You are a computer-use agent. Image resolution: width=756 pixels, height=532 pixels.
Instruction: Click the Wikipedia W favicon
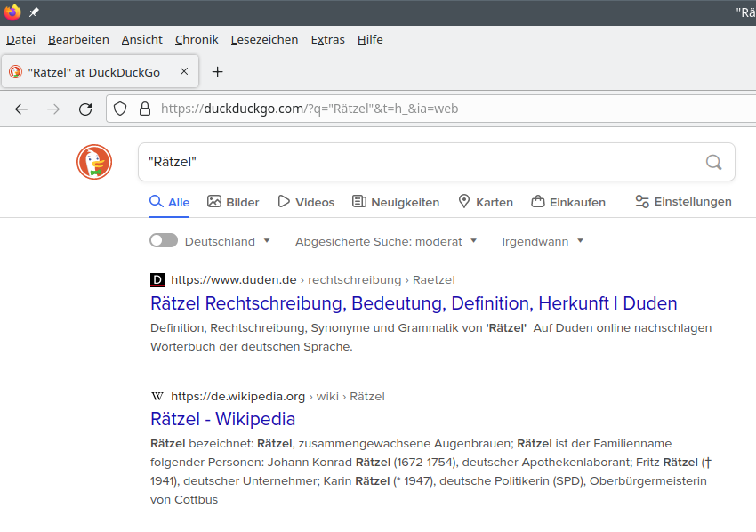[x=157, y=397]
